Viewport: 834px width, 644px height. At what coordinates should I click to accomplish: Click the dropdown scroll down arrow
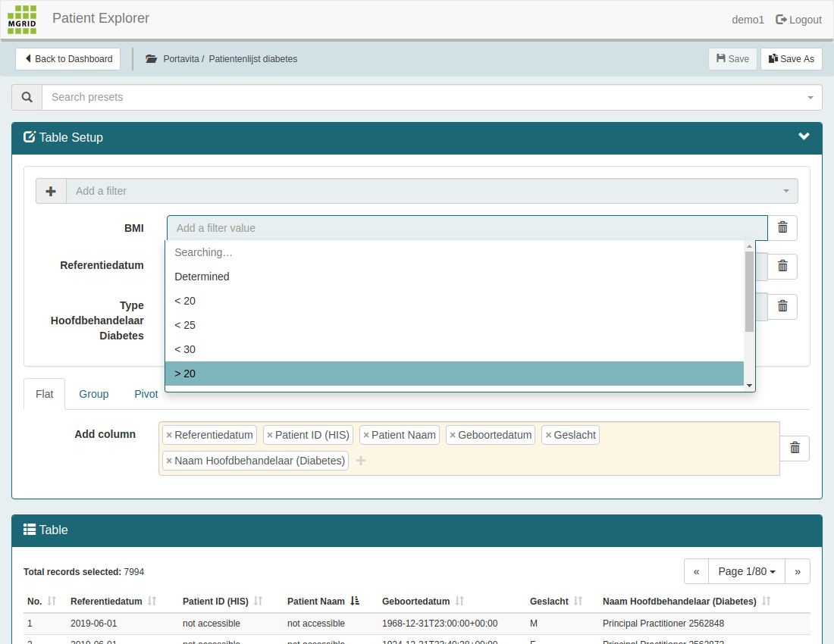click(749, 386)
